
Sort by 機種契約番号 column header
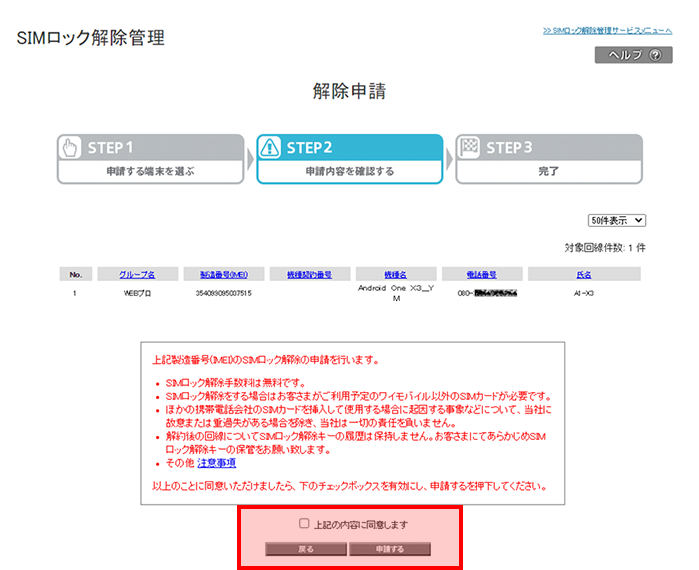point(309,274)
